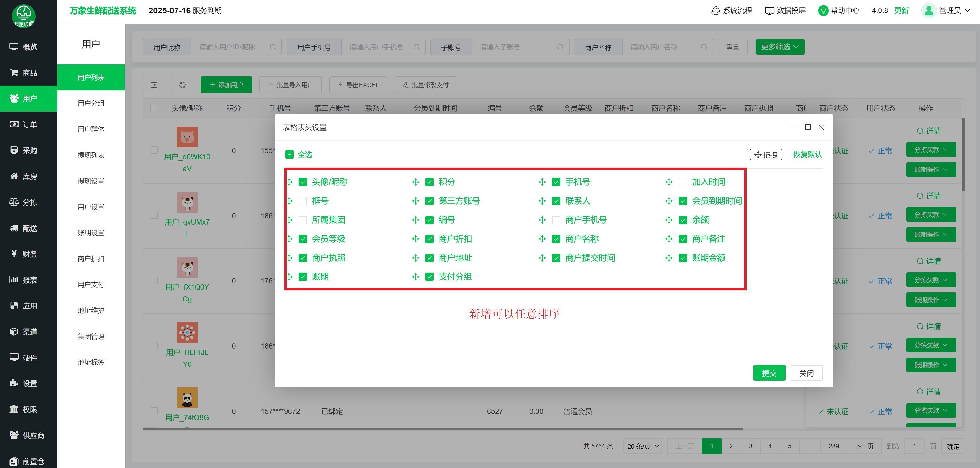
Task: Click the column filter settings icon
Action: pyautogui.click(x=153, y=85)
